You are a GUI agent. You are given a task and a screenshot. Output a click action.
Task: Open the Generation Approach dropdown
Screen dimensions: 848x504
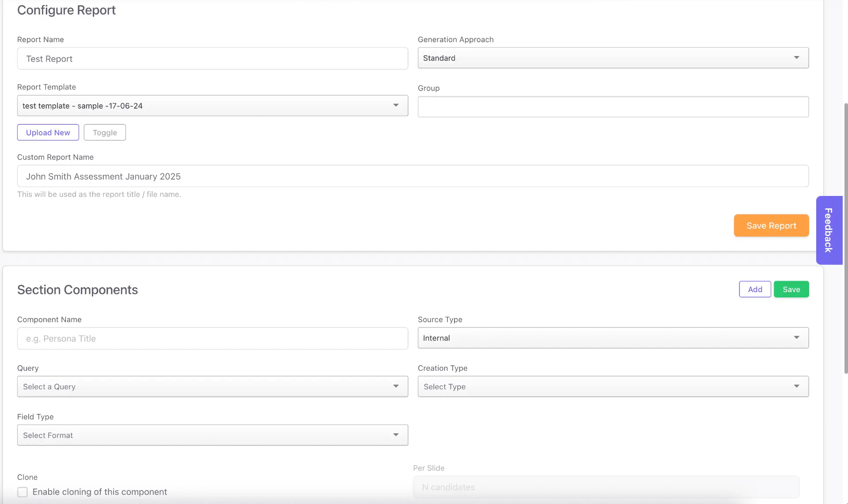tap(613, 58)
